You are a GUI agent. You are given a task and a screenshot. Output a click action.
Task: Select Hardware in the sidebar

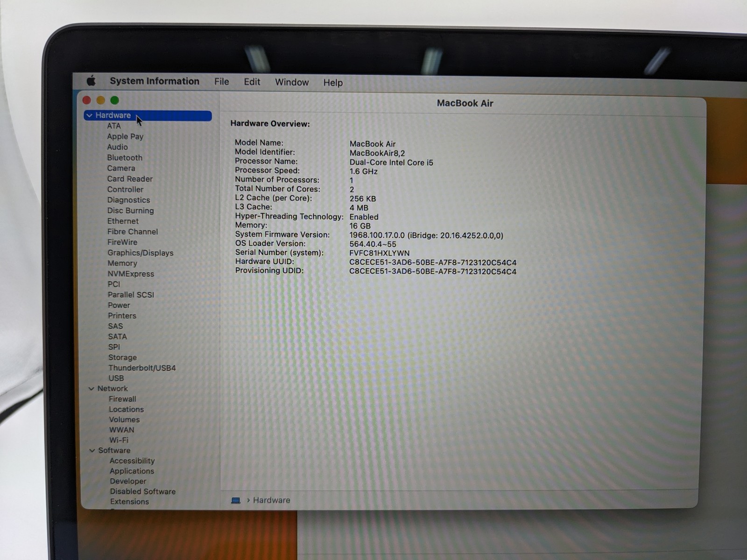[148, 115]
